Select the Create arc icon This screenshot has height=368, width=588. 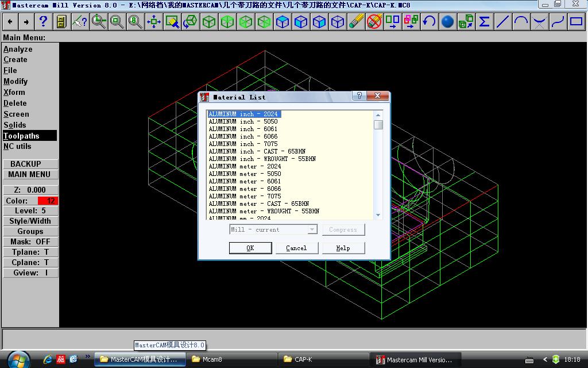[x=521, y=22]
